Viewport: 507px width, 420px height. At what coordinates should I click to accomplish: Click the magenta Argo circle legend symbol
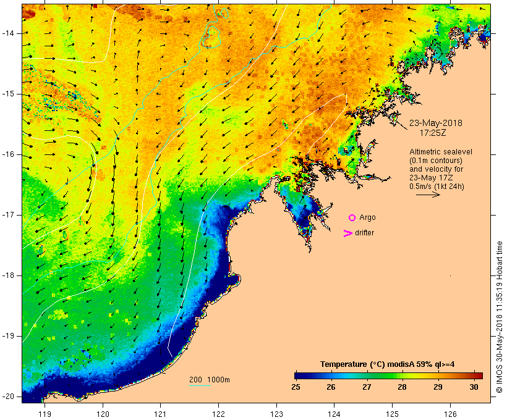352,218
